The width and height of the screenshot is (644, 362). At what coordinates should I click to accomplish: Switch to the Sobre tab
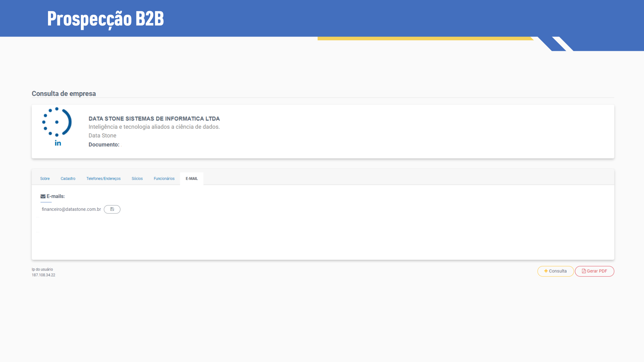pos(45,179)
